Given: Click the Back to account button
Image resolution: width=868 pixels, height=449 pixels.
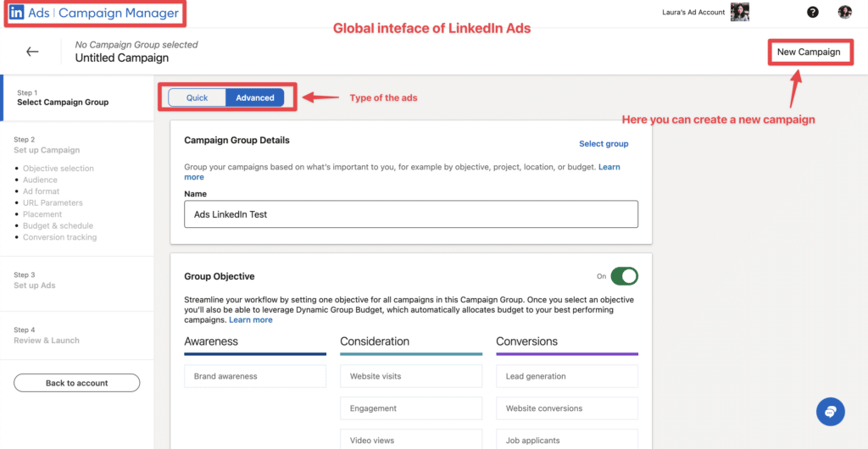Looking at the screenshot, I should (77, 383).
